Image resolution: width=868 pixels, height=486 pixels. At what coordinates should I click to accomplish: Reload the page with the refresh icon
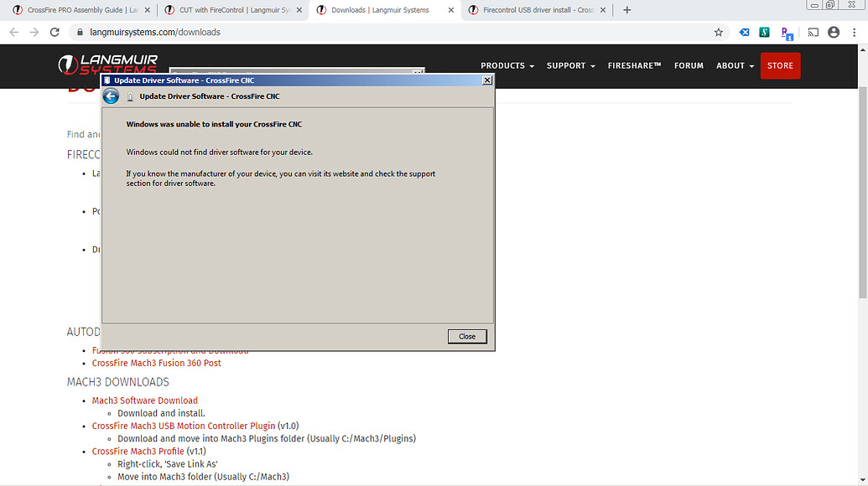click(55, 32)
